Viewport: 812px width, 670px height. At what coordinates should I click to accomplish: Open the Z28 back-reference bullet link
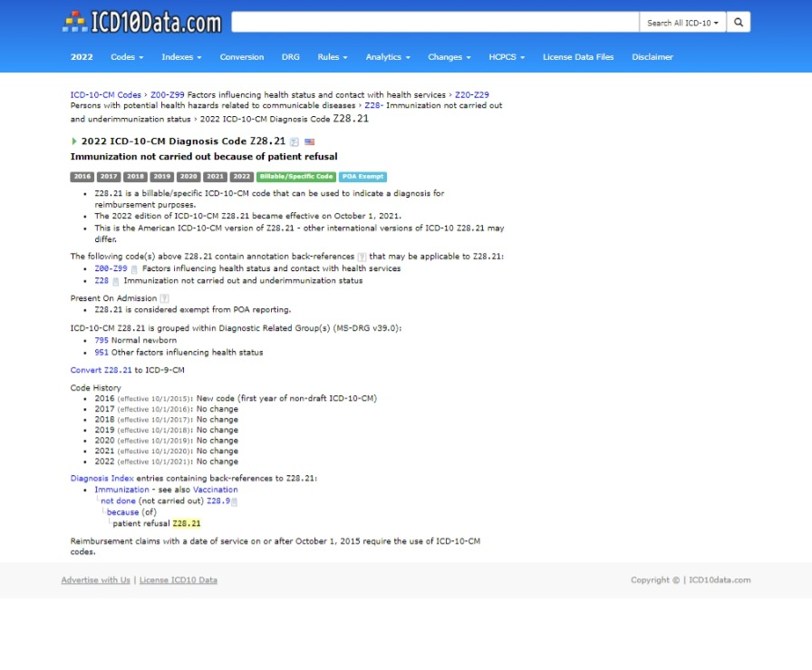(101, 281)
